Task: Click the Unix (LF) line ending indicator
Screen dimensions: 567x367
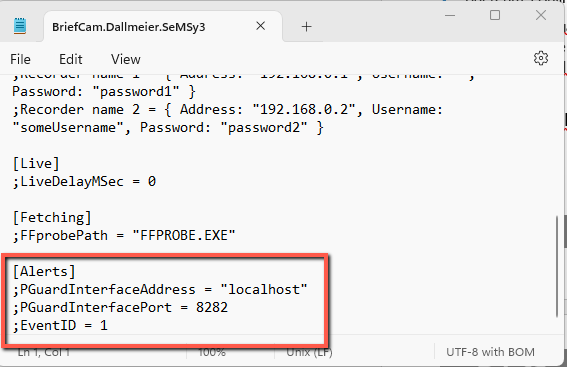Action: (x=309, y=352)
